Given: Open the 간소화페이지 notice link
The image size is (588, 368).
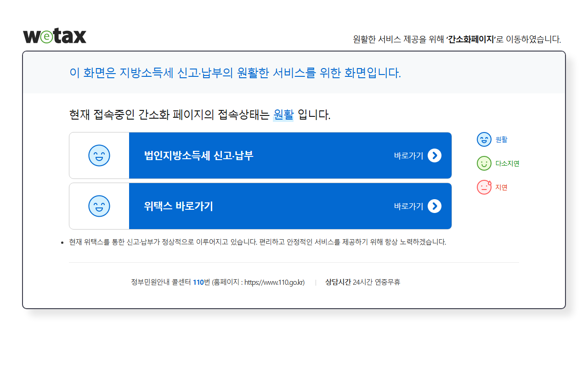Looking at the screenshot, I should point(471,39).
